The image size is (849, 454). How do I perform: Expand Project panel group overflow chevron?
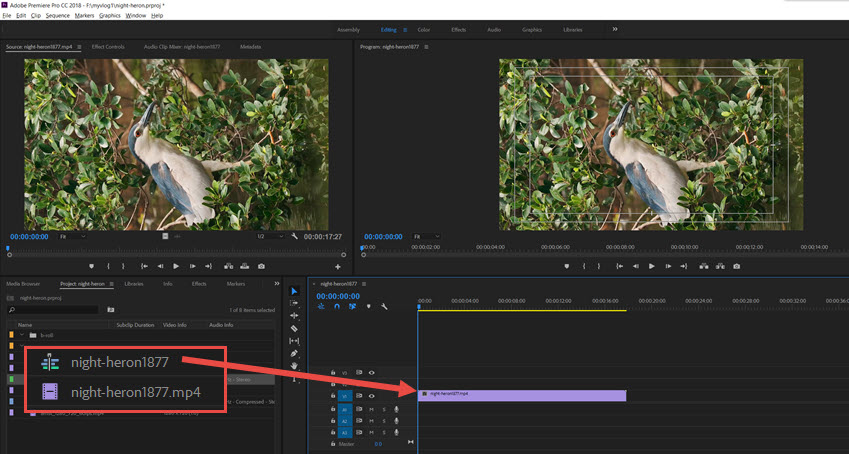point(277,283)
